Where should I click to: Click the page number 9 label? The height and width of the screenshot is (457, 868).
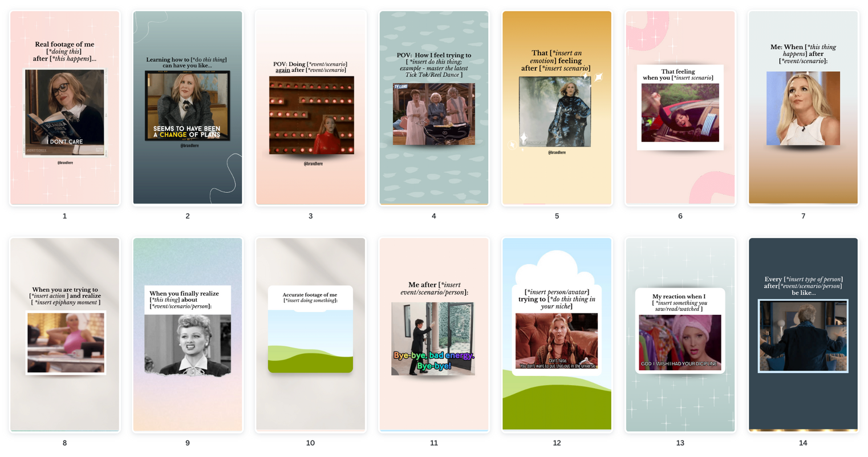point(188,443)
